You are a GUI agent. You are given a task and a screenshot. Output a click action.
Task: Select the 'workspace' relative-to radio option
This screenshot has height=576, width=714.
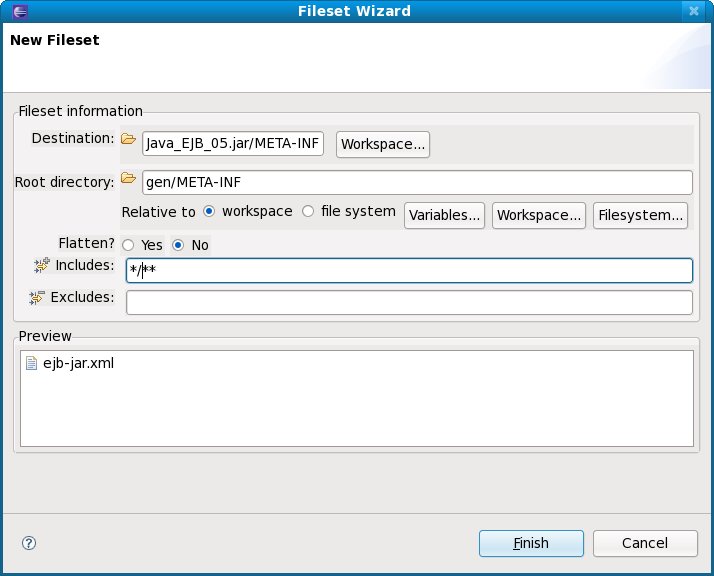click(x=209, y=212)
